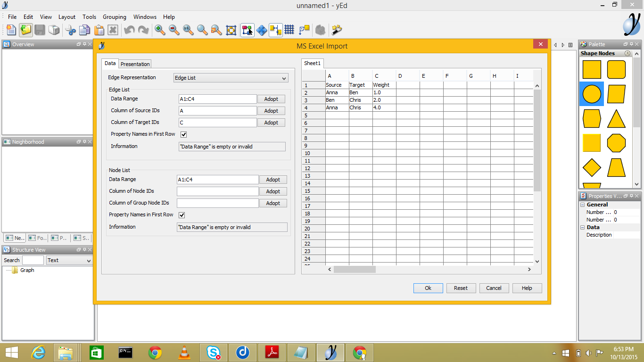The height and width of the screenshot is (362, 644).
Task: Toggle the snap lines toolbar icon
Action: tap(276, 30)
